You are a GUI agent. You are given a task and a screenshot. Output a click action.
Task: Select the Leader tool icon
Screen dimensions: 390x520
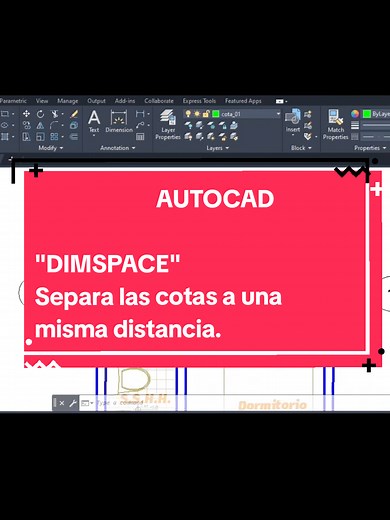[140, 125]
